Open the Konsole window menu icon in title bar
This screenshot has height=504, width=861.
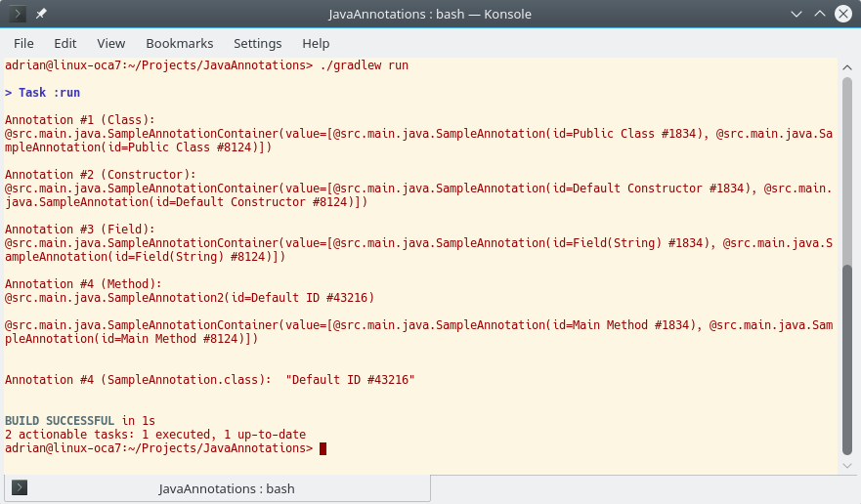point(18,14)
